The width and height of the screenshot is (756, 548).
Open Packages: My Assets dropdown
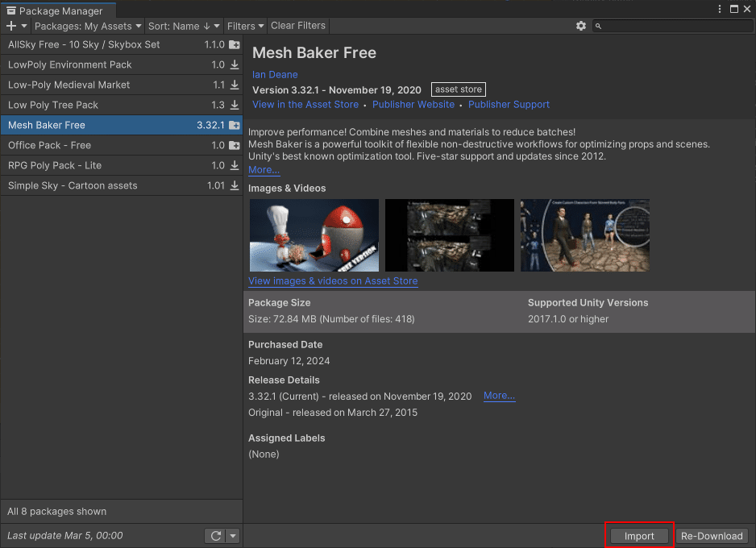(x=88, y=26)
